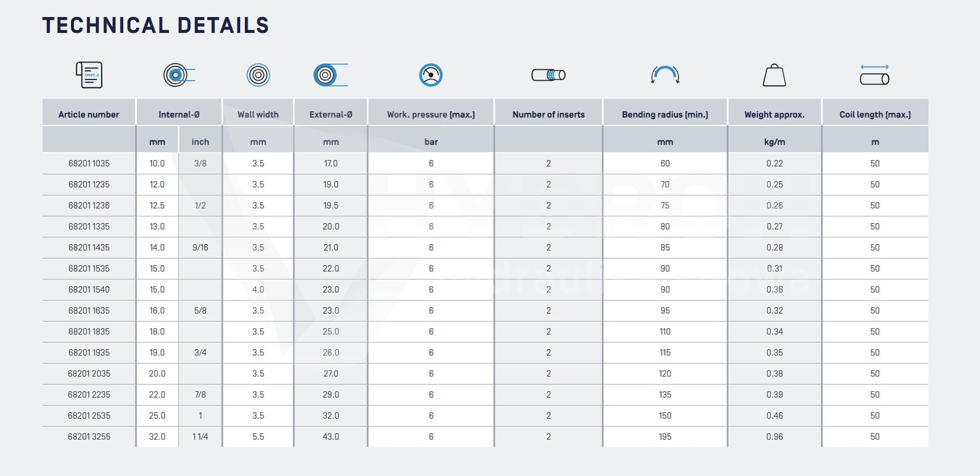Click article number 68201 1035

[x=89, y=164]
